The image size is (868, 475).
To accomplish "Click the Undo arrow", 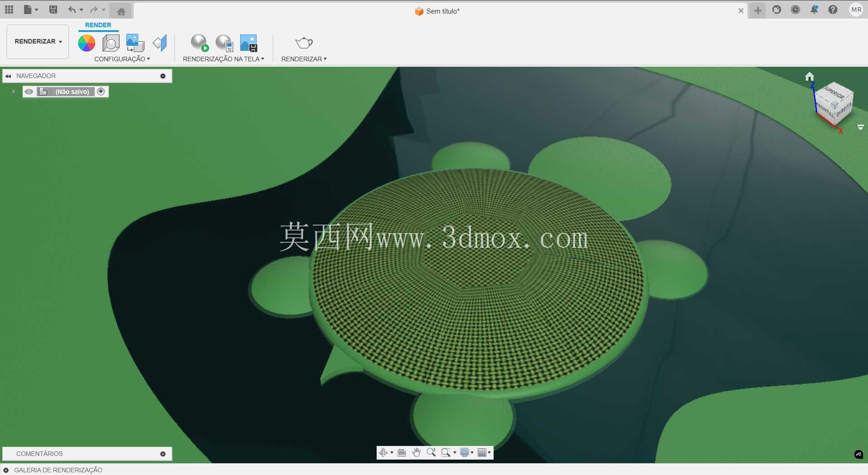I will (72, 10).
